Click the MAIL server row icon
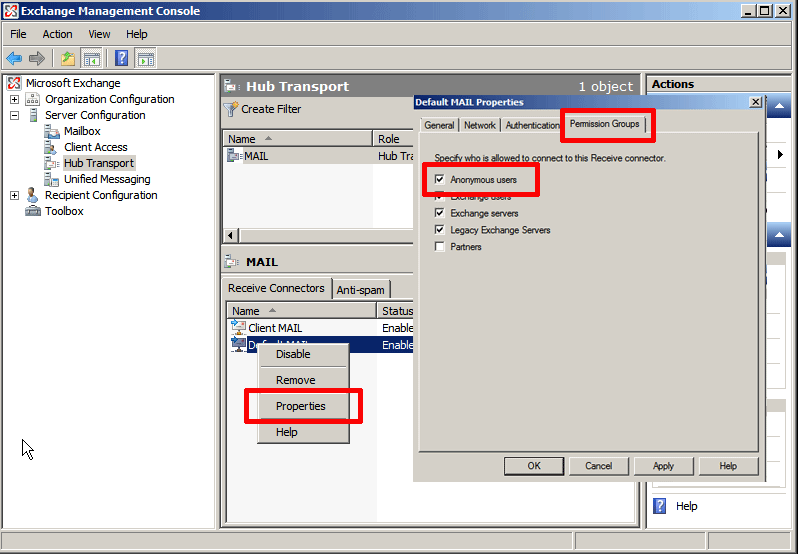 [235, 156]
